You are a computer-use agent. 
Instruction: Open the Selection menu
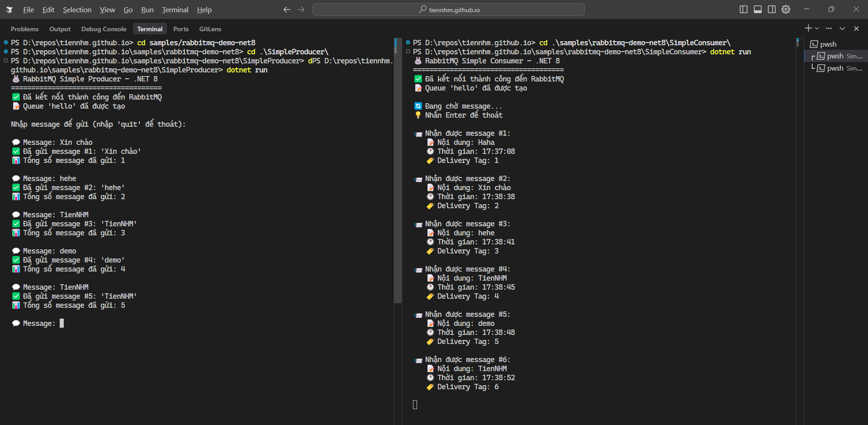tap(77, 10)
